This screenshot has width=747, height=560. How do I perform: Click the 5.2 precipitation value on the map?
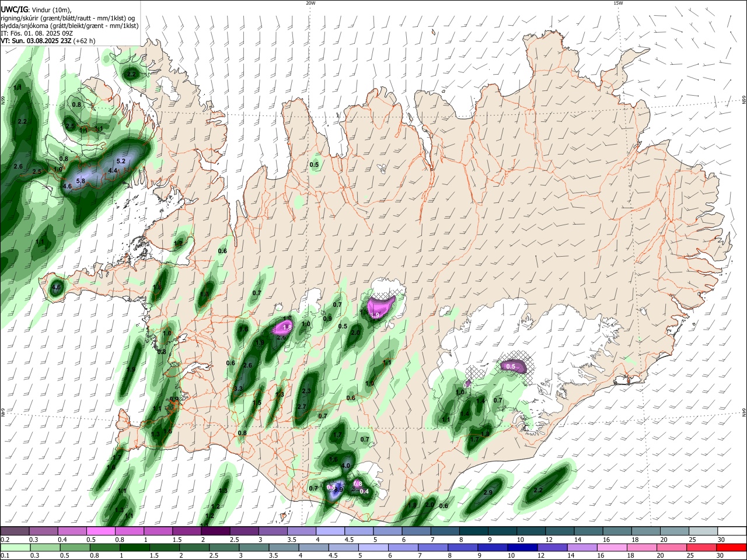tap(121, 161)
